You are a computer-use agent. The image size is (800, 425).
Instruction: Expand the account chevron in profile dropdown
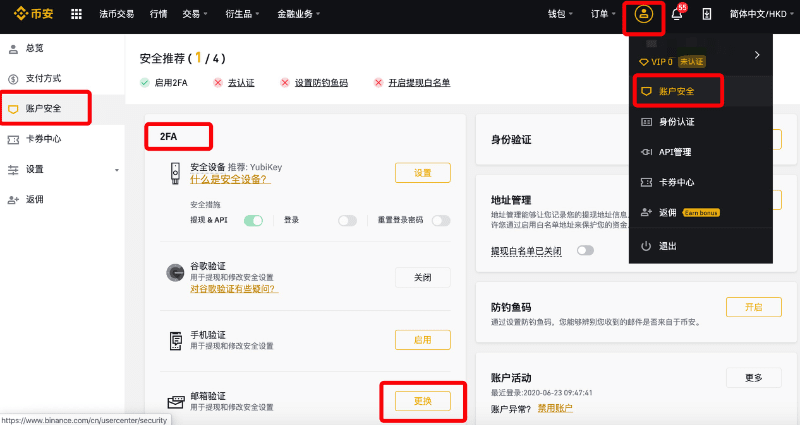(x=757, y=55)
